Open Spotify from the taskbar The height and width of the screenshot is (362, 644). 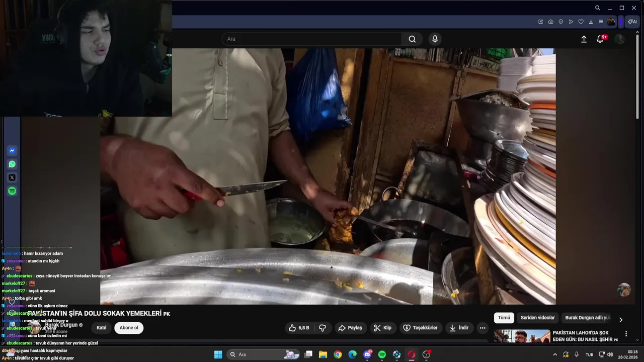click(x=382, y=354)
